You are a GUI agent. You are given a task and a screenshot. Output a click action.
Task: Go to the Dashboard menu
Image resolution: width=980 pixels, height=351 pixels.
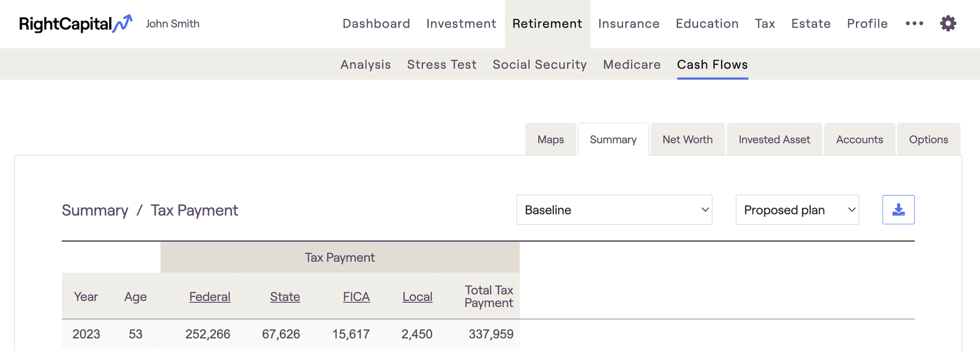(x=376, y=24)
